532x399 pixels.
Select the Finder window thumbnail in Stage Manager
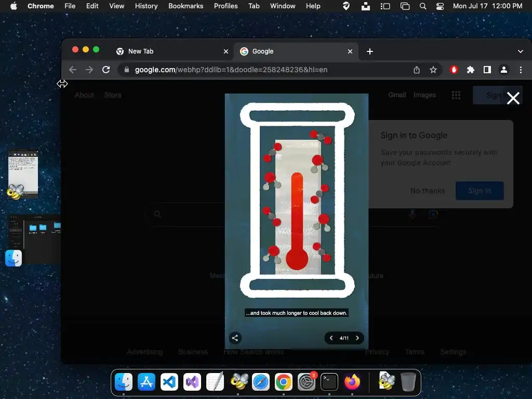click(x=34, y=239)
